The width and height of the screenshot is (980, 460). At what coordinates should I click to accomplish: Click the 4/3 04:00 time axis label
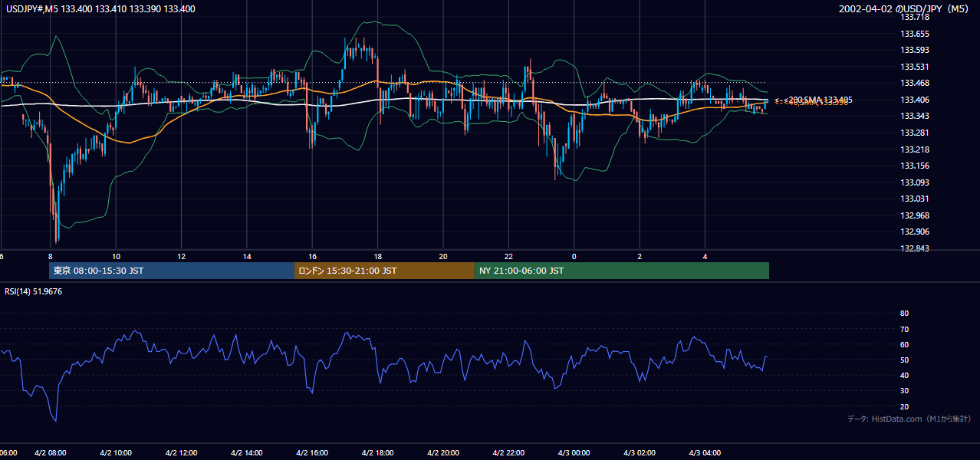[705, 452]
